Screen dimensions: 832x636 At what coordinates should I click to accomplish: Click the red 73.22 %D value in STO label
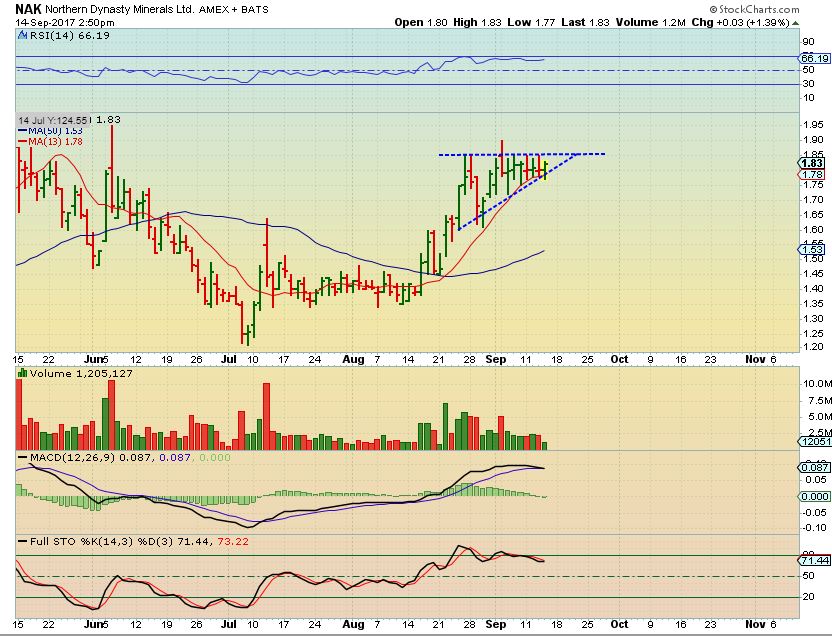point(233,542)
